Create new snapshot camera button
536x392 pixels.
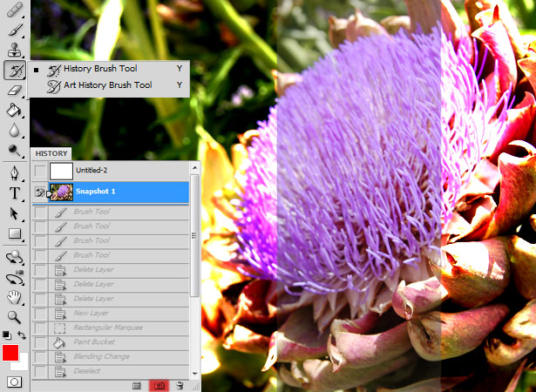click(x=159, y=386)
